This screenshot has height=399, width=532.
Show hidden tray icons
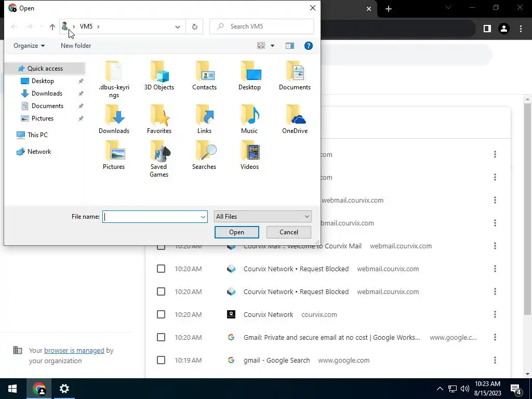click(440, 389)
